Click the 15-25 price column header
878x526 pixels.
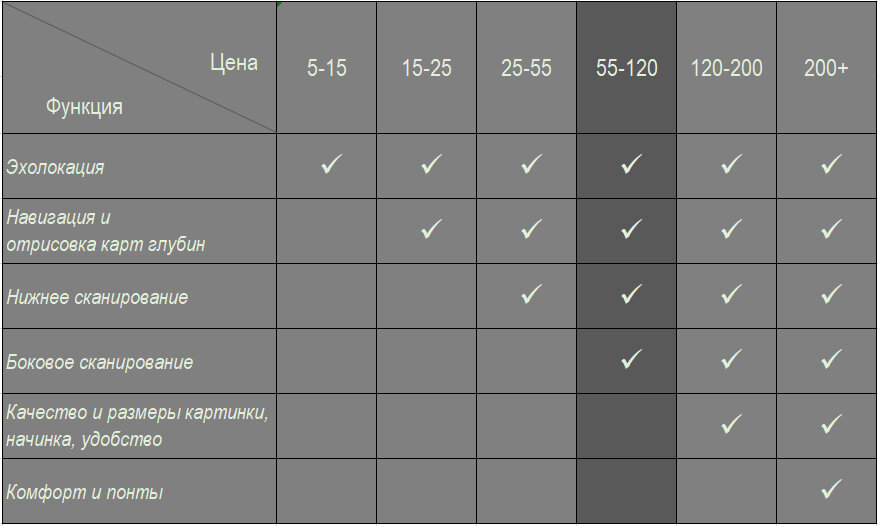coord(427,68)
